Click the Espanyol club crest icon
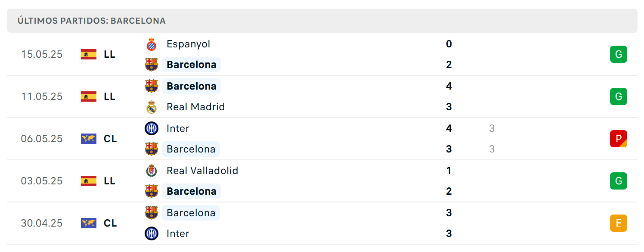This screenshot has height=252, width=644. click(152, 44)
